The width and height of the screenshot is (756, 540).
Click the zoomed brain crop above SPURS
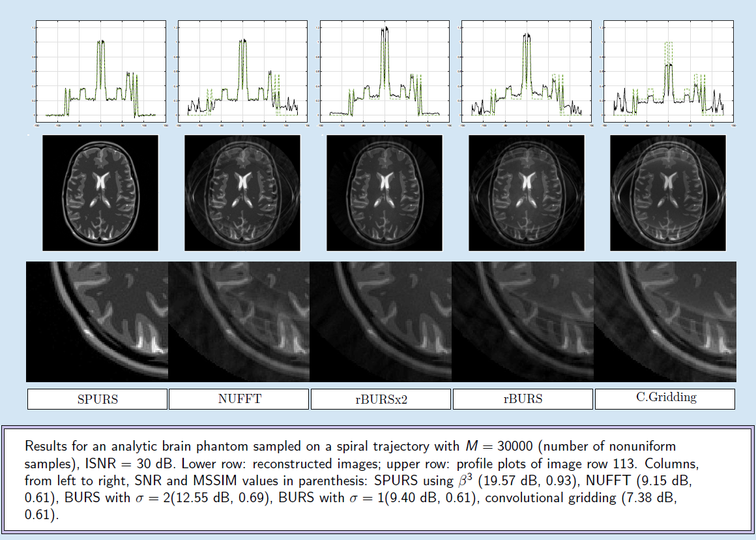coord(97,322)
